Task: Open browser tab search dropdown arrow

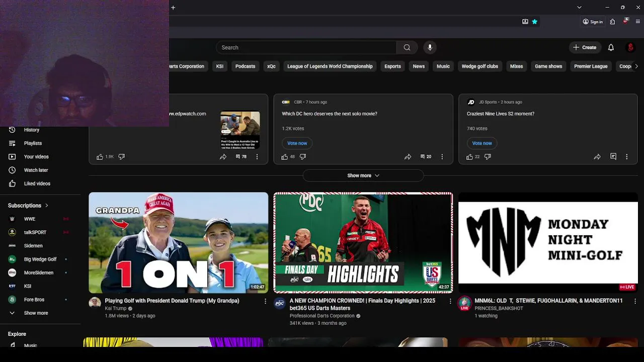Action: click(x=579, y=8)
